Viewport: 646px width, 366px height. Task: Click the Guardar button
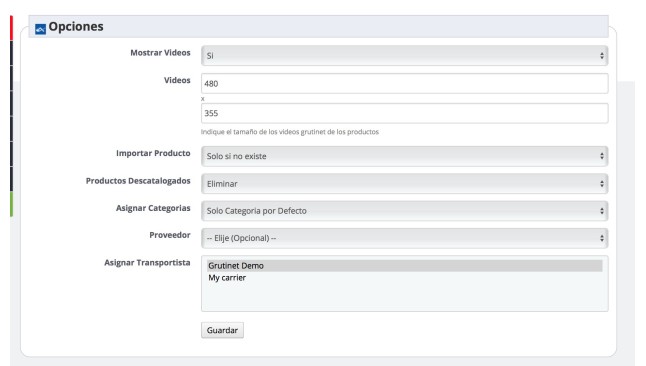[x=222, y=330]
